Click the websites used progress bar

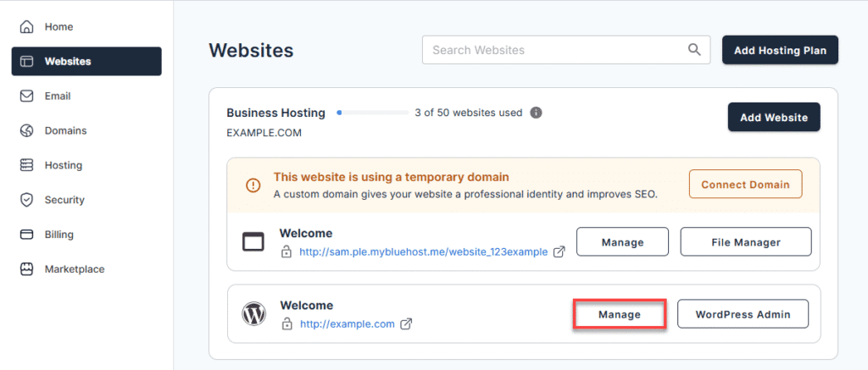[373, 113]
